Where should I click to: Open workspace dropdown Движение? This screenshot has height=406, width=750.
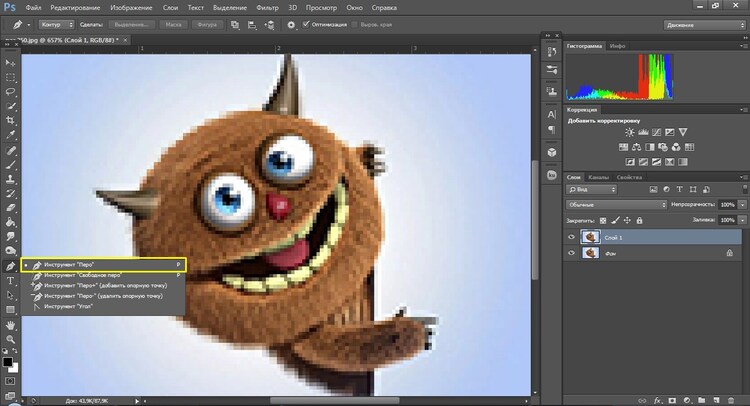tap(705, 25)
